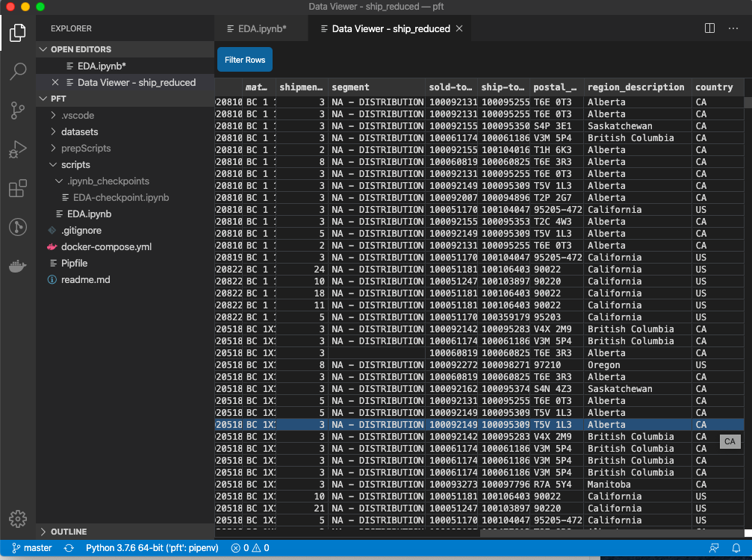Open the Run and Debug view
752x560 pixels.
pos(17,149)
